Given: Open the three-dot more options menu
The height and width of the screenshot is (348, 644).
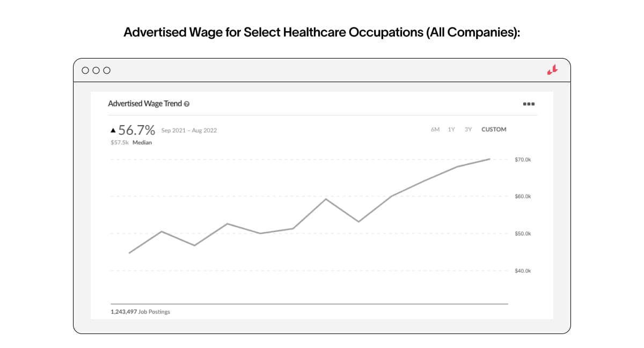Looking at the screenshot, I should point(529,104).
